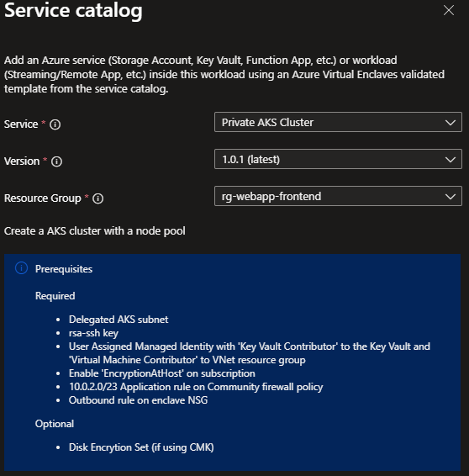Close the Service catalog panel
The height and width of the screenshot is (476, 469).
click(x=449, y=10)
